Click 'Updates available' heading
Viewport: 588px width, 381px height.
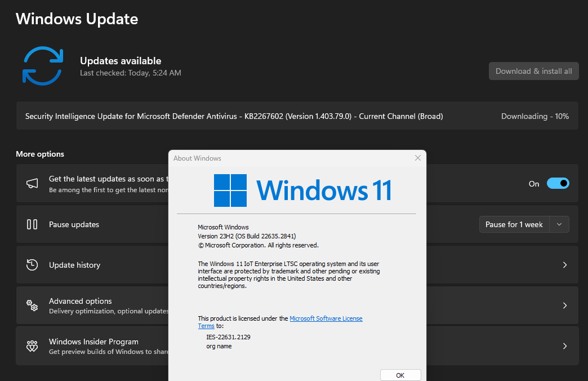pyautogui.click(x=121, y=61)
